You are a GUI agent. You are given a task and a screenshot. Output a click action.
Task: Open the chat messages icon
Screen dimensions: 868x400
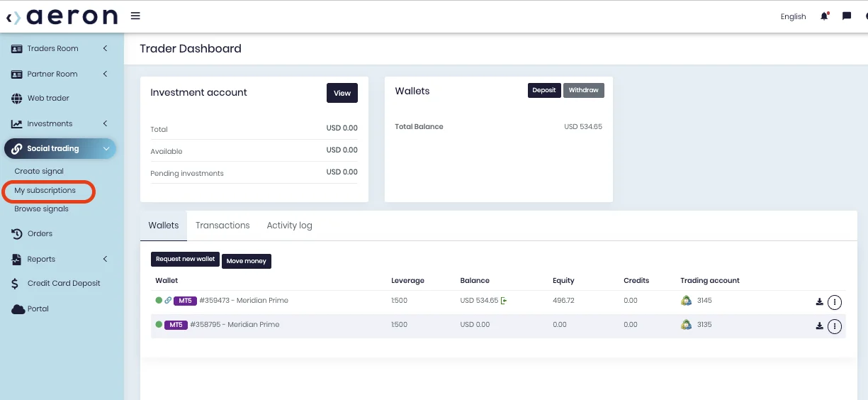pos(847,16)
